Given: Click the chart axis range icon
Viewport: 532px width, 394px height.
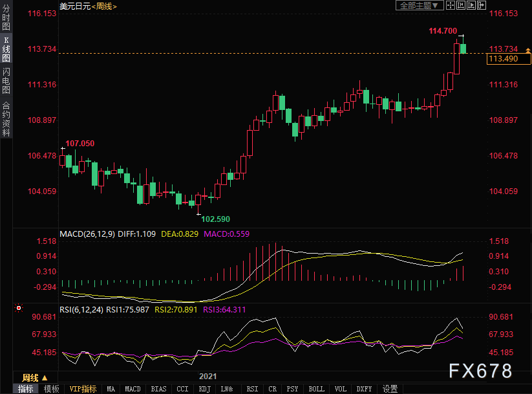Looking at the screenshot, I should click(460, 5).
